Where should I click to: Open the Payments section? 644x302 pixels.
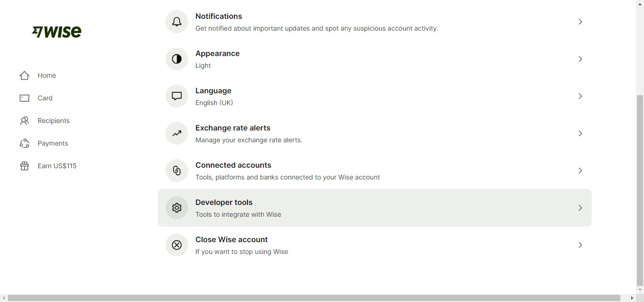(x=52, y=143)
